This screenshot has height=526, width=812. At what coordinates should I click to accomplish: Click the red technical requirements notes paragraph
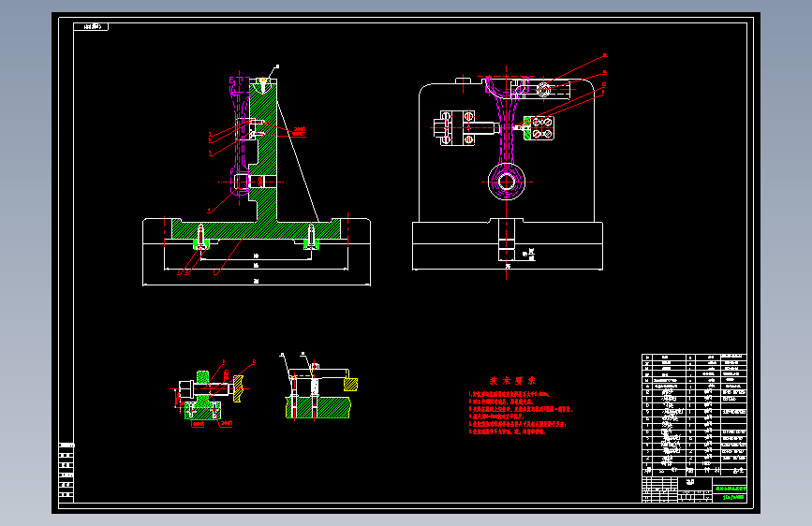(521, 413)
